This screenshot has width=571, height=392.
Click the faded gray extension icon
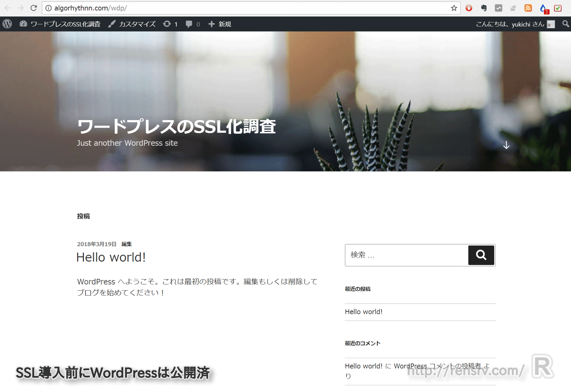[x=513, y=8]
